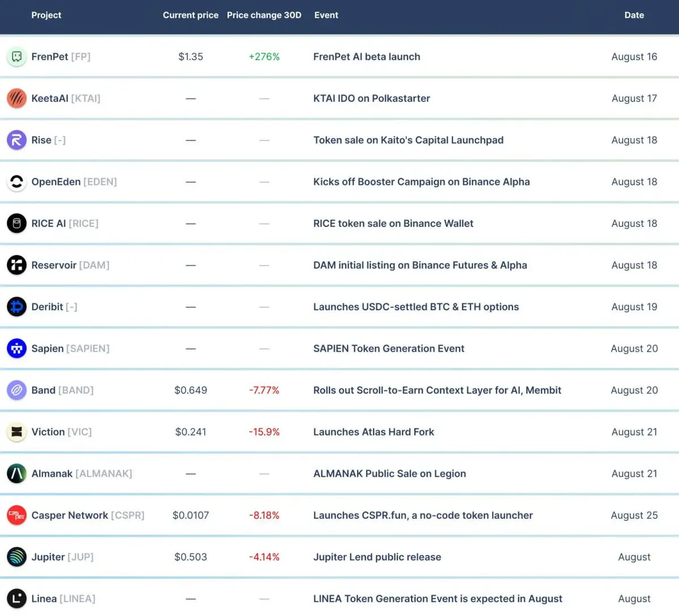679x616 pixels.
Task: Click SAPIEN Token Generation Event text
Action: [389, 349]
